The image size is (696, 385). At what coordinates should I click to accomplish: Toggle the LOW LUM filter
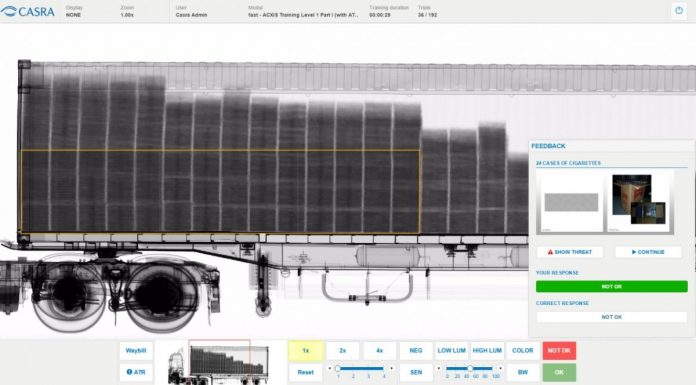[451, 350]
